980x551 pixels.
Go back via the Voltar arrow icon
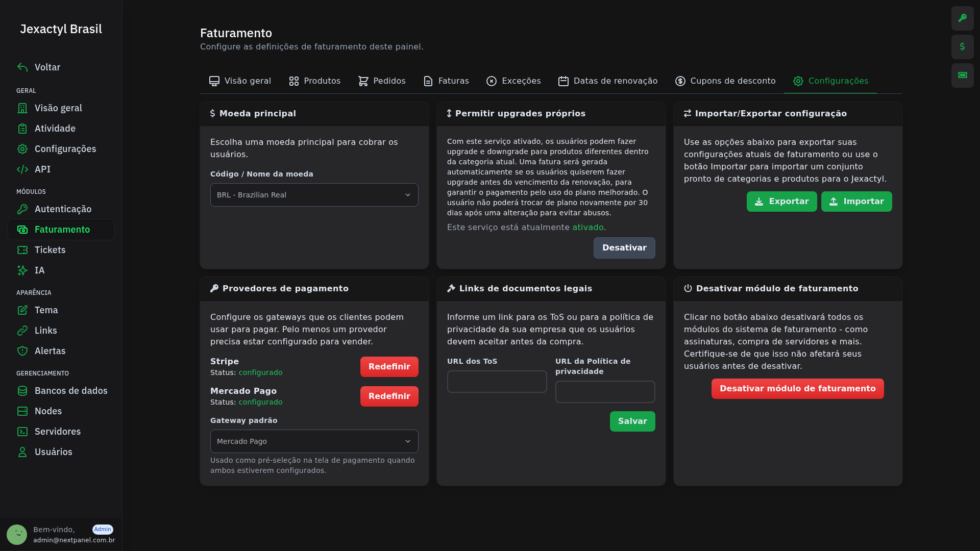coord(22,67)
